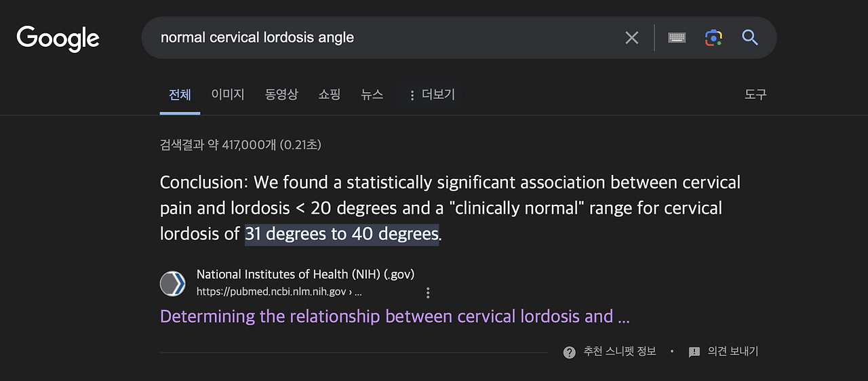Open the on-screen keyboard input tool
This screenshot has height=381, width=868.
point(677,38)
